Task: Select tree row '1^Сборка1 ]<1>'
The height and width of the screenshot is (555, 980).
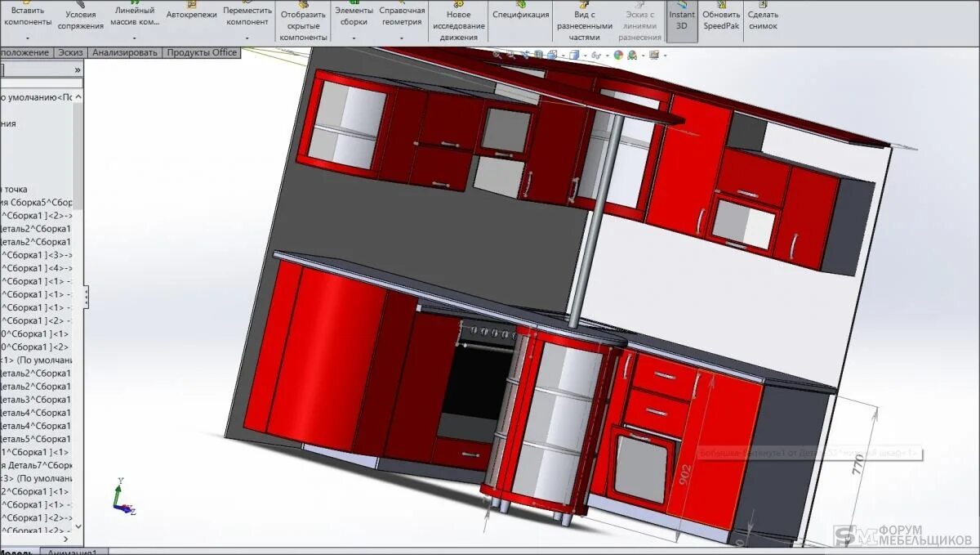Action: pos(35,452)
